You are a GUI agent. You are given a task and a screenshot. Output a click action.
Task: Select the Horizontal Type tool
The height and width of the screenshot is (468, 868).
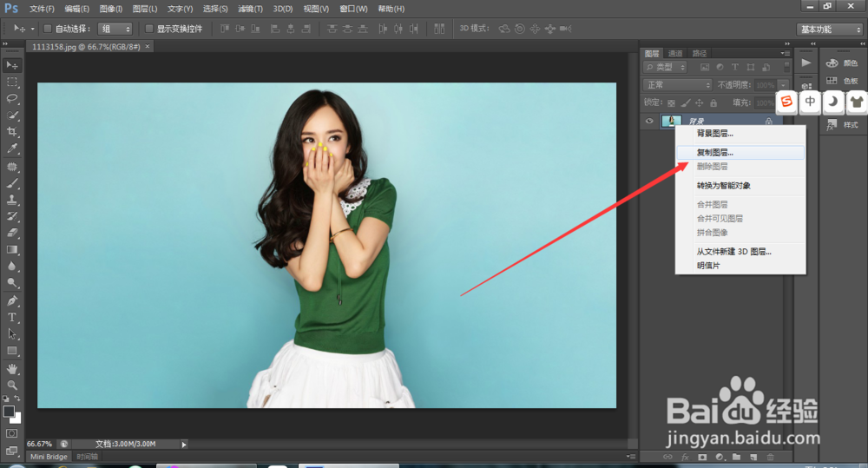(x=11, y=317)
